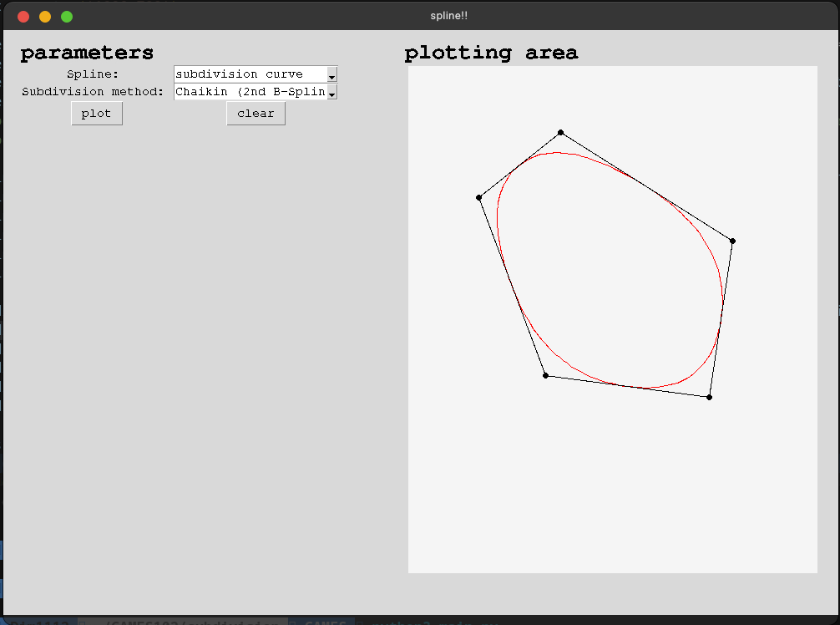The height and width of the screenshot is (625, 840).
Task: Select the topmost control point
Action: (560, 132)
